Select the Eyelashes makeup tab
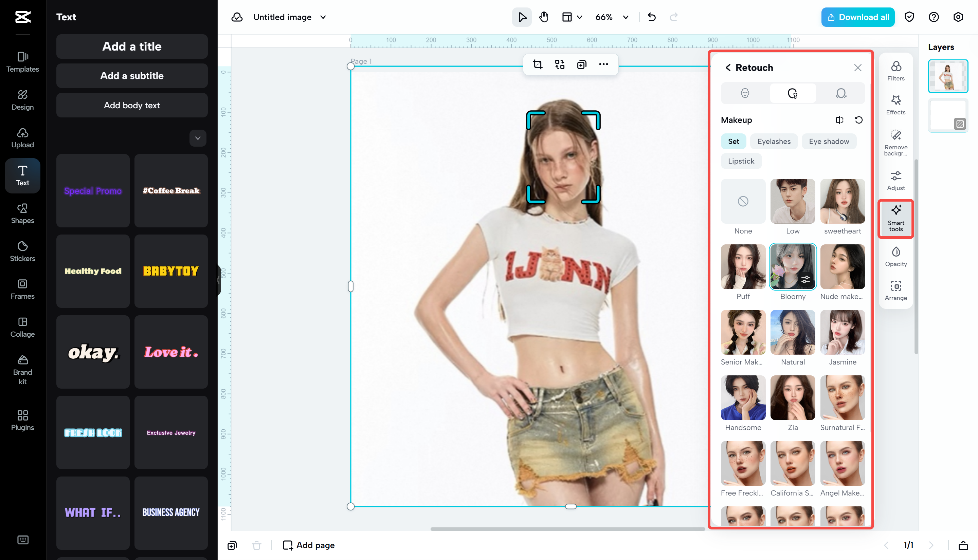The image size is (978, 560). [x=774, y=141]
